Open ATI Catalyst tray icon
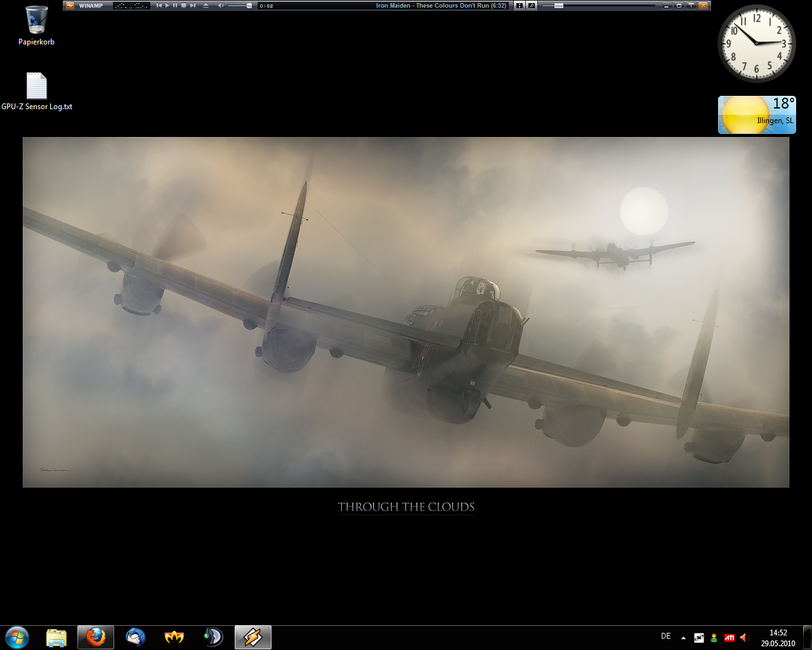Screen dimensions: 812x650 (x=730, y=638)
